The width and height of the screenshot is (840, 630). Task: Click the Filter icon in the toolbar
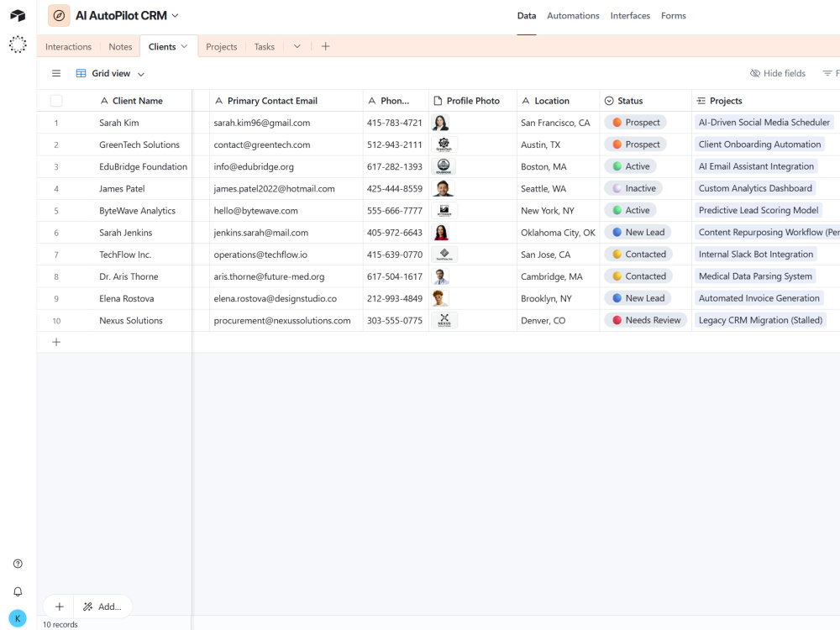click(x=827, y=73)
